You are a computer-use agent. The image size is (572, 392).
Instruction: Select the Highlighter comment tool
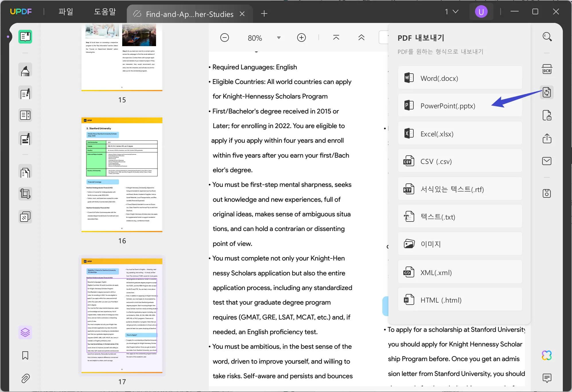click(25, 70)
